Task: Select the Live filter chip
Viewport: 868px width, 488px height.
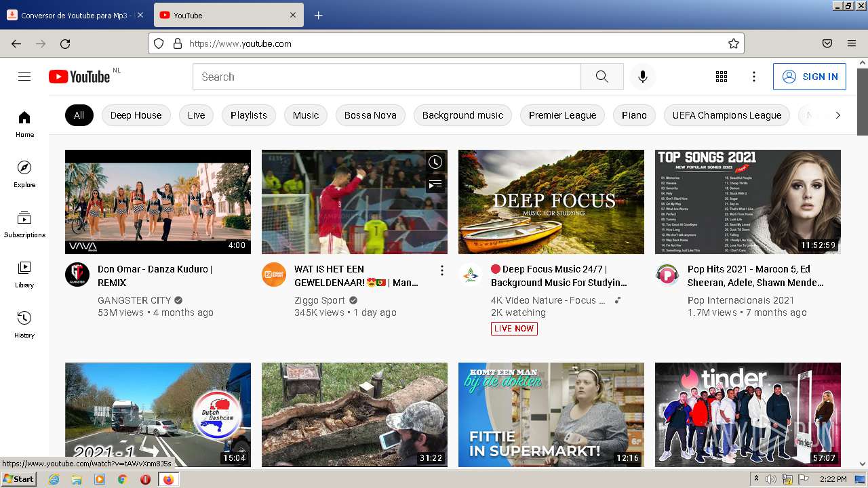Action: pyautogui.click(x=196, y=115)
